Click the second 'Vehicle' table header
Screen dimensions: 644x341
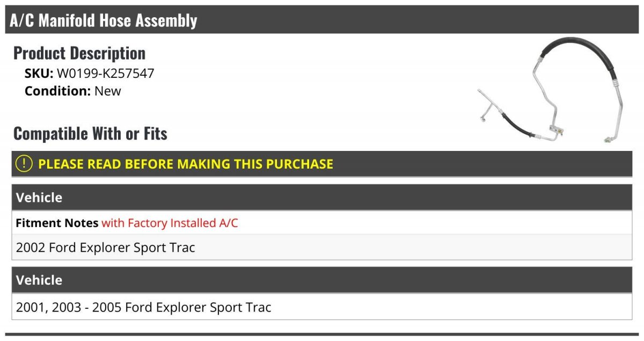[322, 280]
